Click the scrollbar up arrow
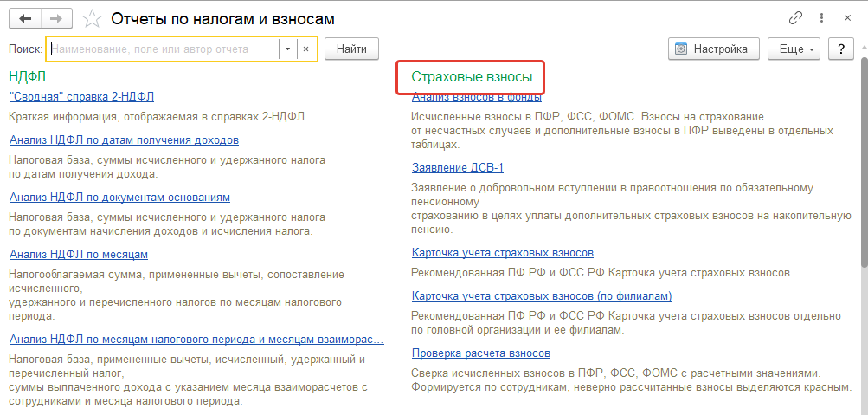Image resolution: width=868 pixels, height=415 pixels. (x=864, y=47)
